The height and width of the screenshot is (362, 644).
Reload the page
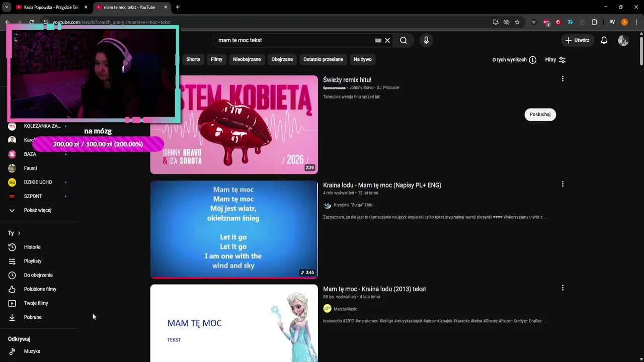coord(31,22)
